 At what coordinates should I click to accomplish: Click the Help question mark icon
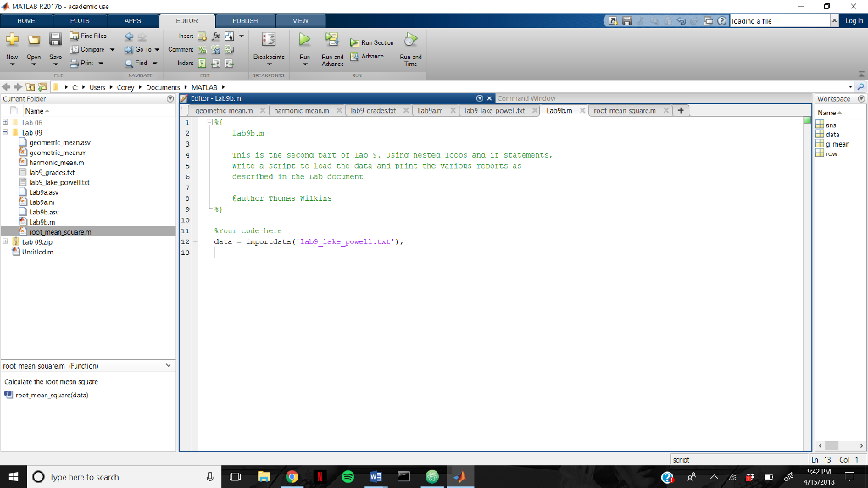click(722, 21)
